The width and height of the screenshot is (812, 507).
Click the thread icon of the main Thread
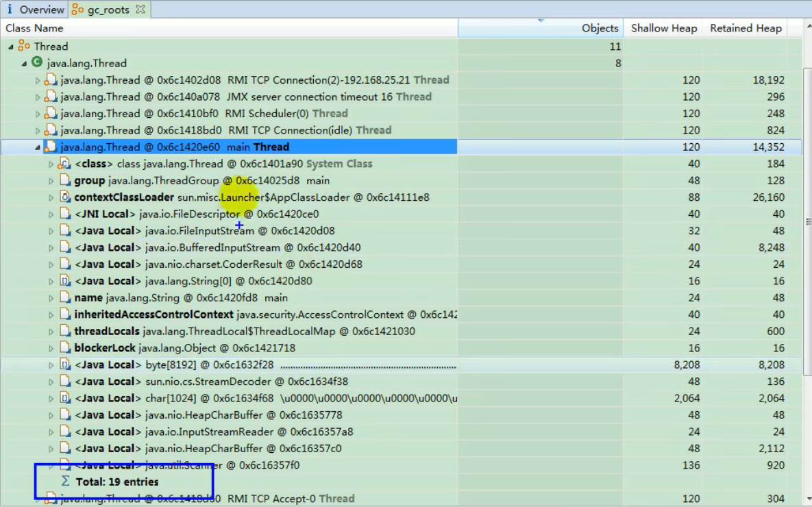pos(50,147)
